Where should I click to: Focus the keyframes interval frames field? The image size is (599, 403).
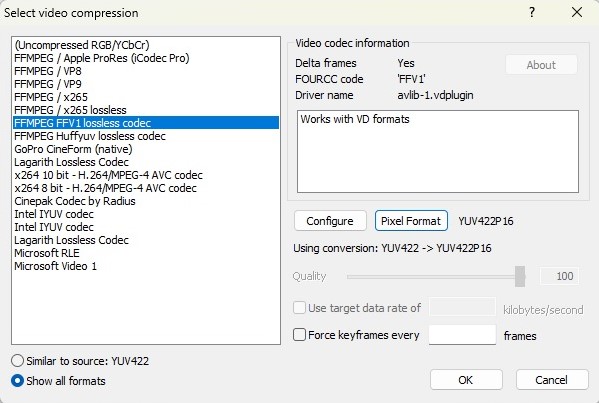click(462, 335)
